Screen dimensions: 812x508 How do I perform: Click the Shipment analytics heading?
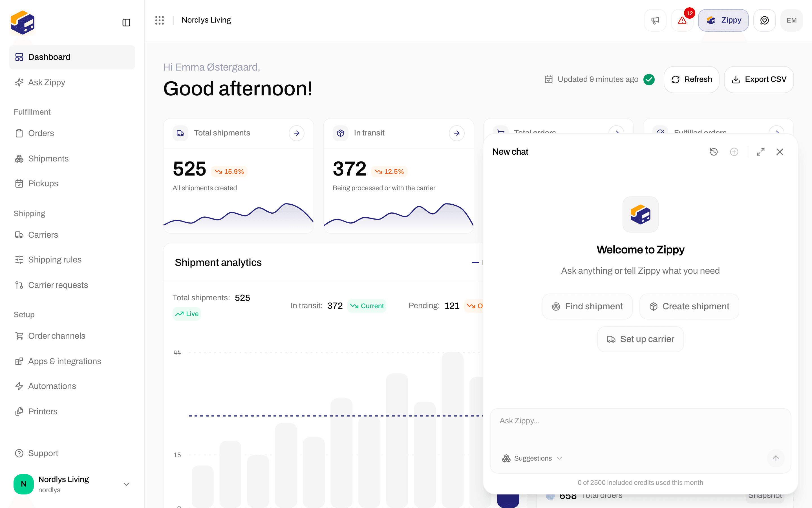(218, 262)
